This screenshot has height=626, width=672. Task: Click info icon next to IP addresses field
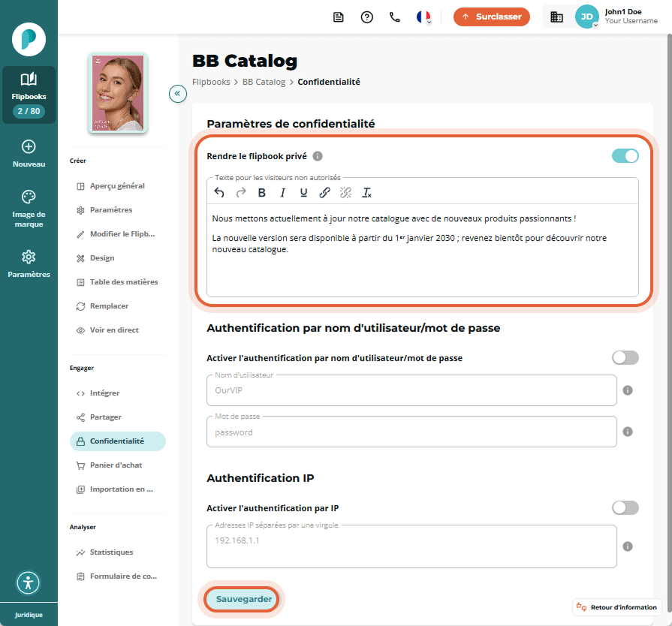point(628,546)
